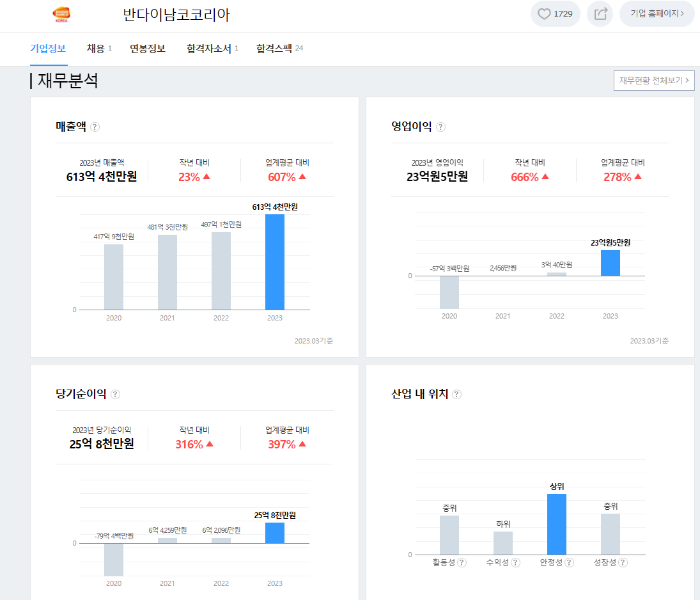700x600 pixels.
Task: Click the 2022 bar in 매출액 chart
Action: point(221,271)
